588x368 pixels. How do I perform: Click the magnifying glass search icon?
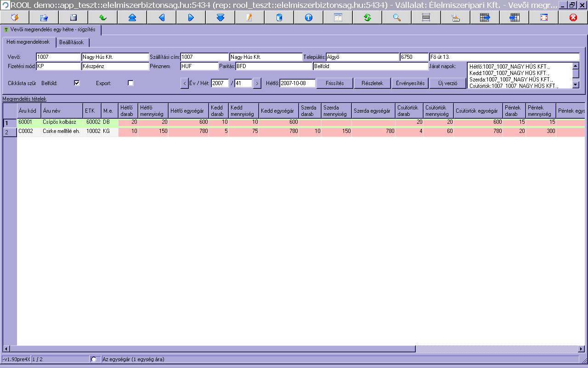tap(397, 17)
